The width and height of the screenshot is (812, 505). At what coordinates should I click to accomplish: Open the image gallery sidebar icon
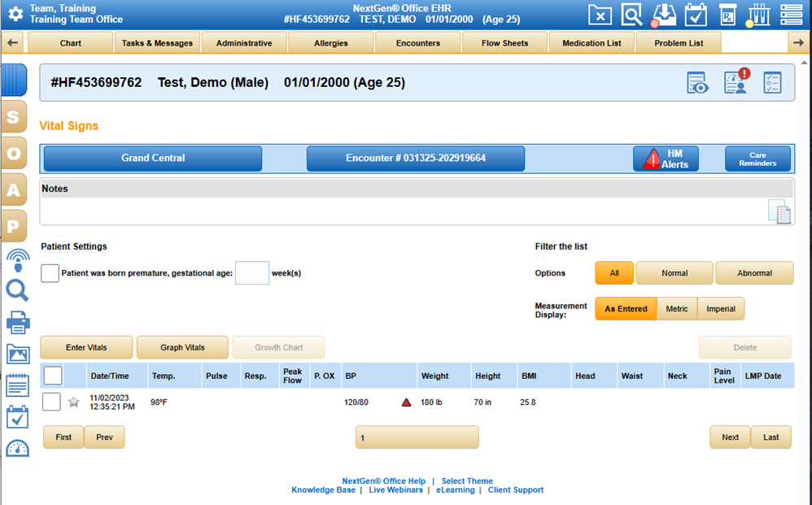(17, 354)
